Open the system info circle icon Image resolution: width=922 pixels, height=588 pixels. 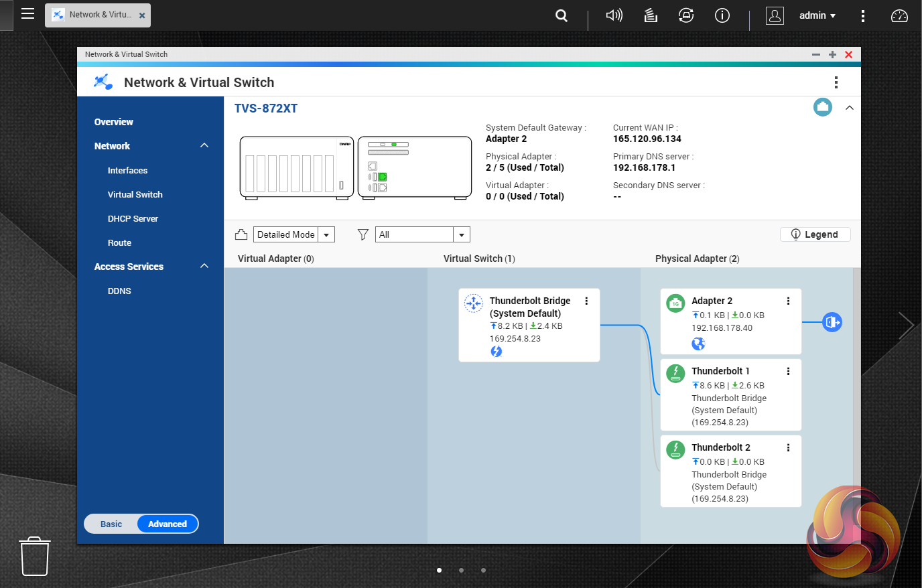coord(722,15)
